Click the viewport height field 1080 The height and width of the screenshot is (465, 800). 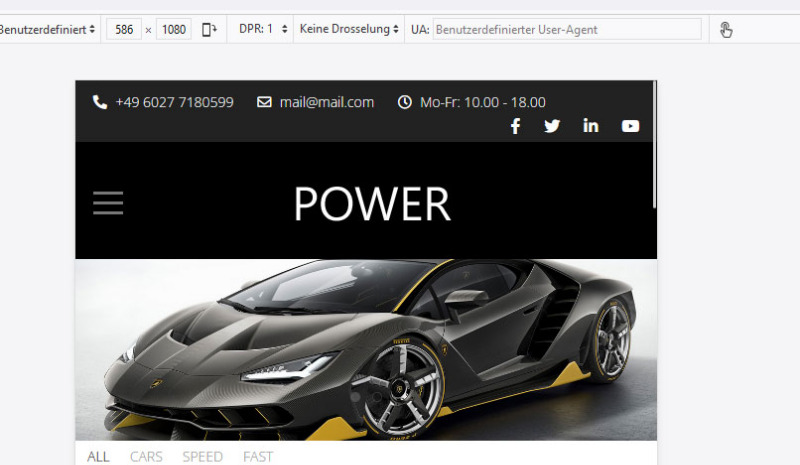coord(173,30)
